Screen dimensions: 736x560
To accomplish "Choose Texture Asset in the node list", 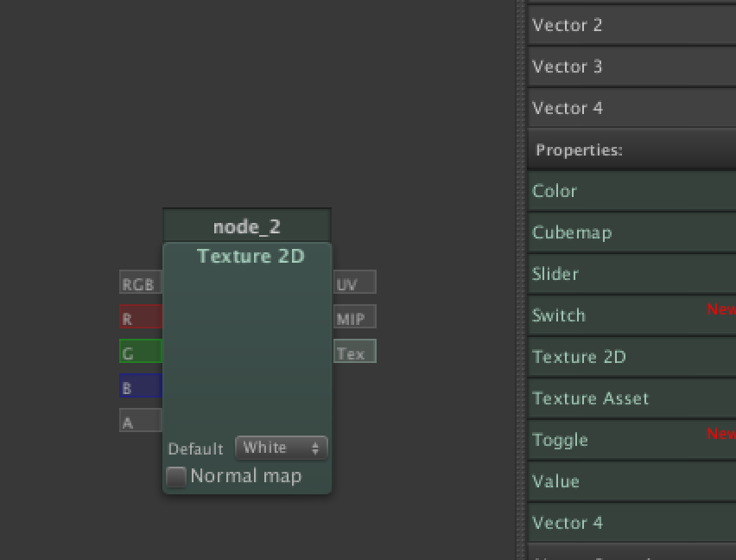I will (631, 398).
